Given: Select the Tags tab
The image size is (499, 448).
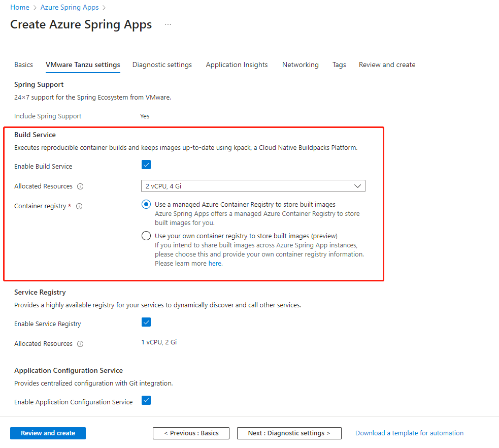Looking at the screenshot, I should click(339, 65).
